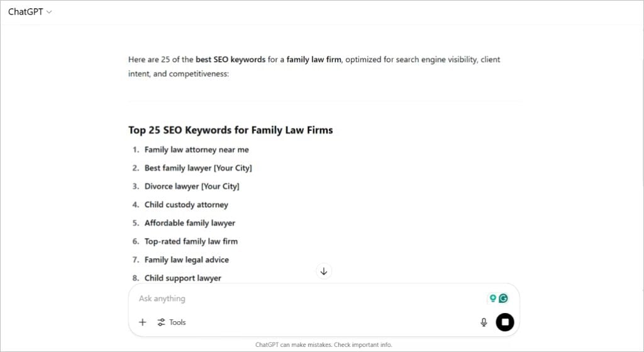Image resolution: width=644 pixels, height=352 pixels.
Task: Click the Tools sliders icon
Action: tap(161, 322)
